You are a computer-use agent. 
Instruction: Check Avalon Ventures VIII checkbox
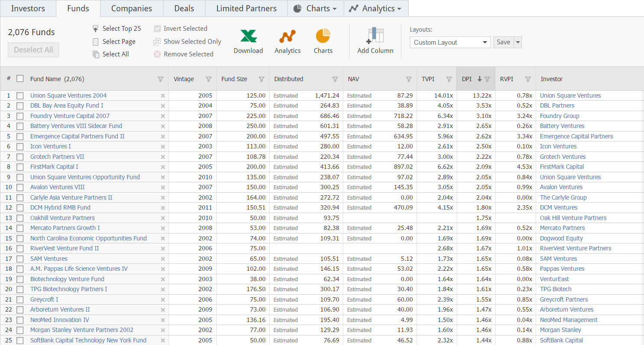click(x=20, y=187)
